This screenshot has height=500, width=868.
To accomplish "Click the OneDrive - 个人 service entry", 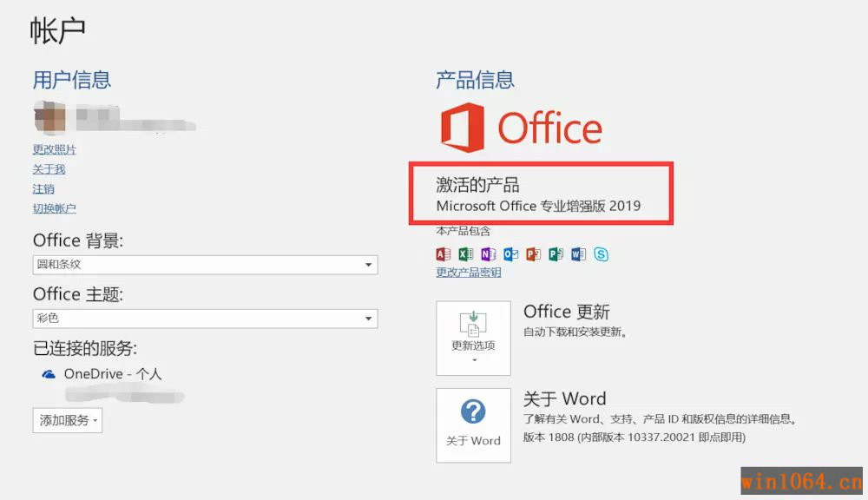I will pos(113,374).
